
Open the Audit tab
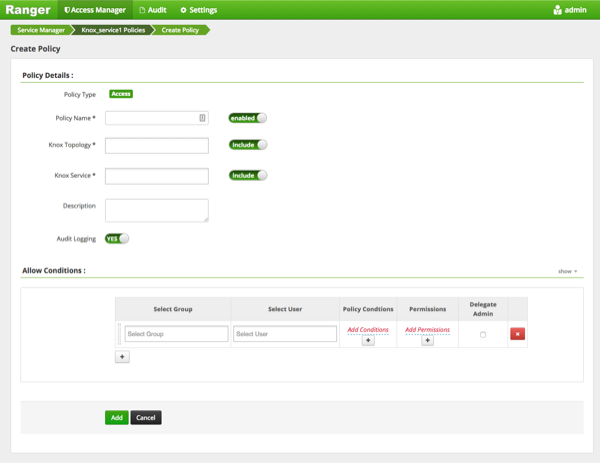coord(153,10)
